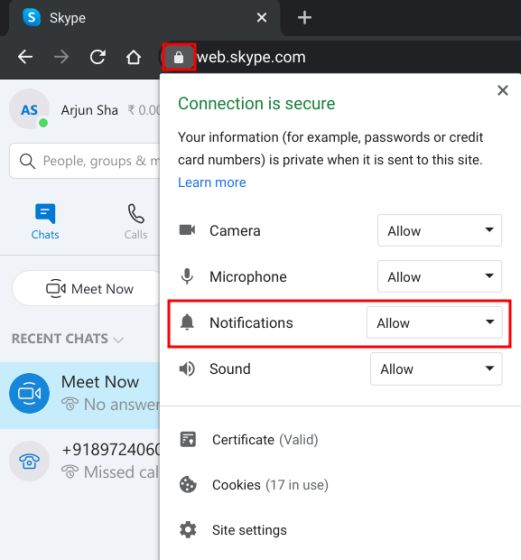Open the browser home page icon

click(x=133, y=57)
